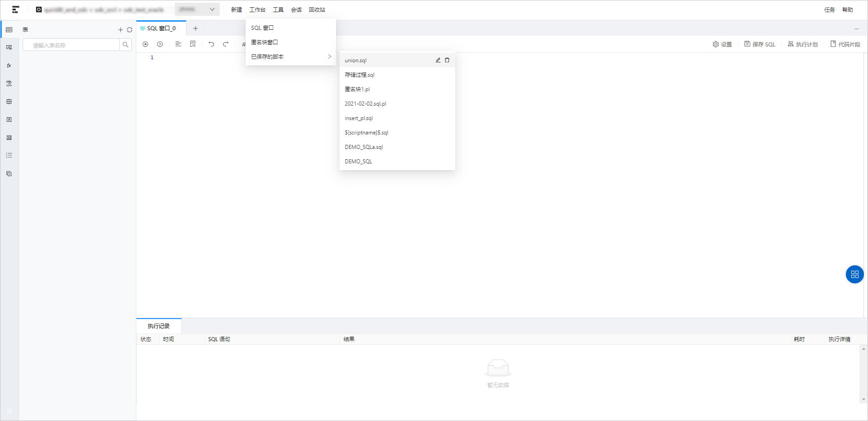Screen dimensions: 868x421
Task: Click the format SQL icon in toolbar
Action: tap(178, 44)
